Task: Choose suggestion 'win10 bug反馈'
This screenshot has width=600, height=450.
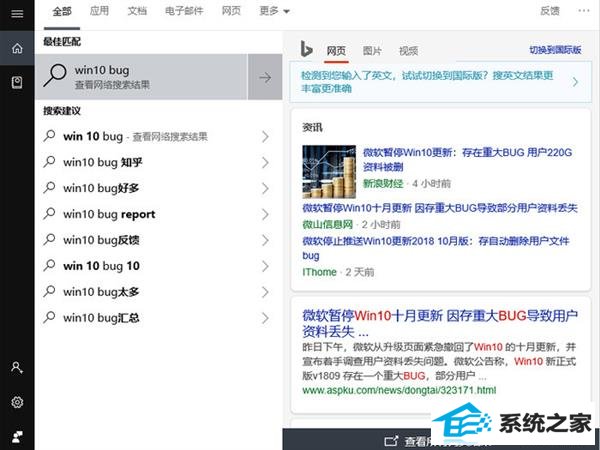Action: pyautogui.click(x=101, y=240)
